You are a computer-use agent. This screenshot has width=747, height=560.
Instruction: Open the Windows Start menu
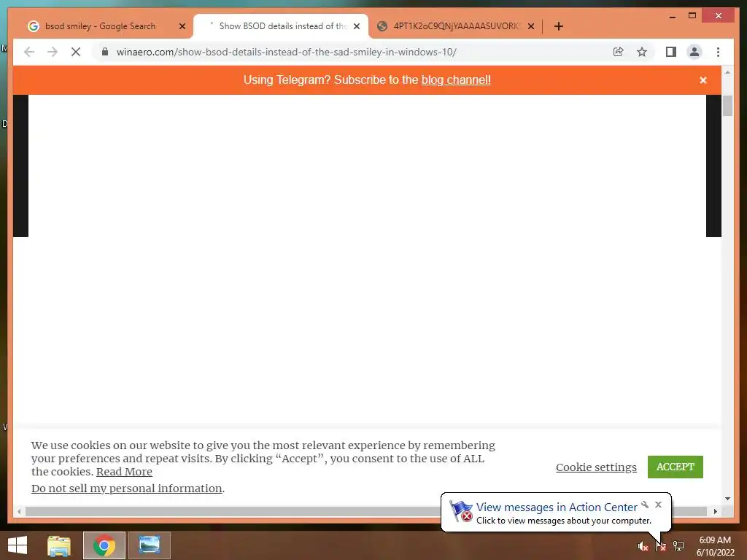pyautogui.click(x=18, y=545)
